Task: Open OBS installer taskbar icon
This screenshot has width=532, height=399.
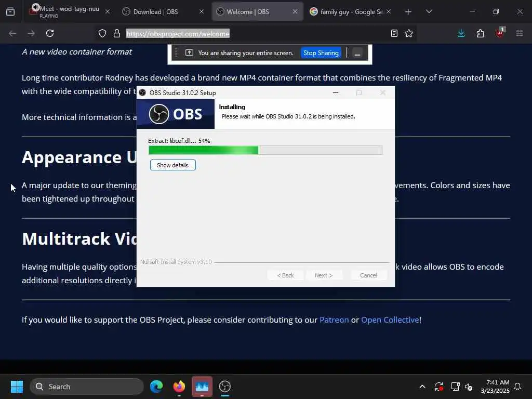Action: click(x=225, y=387)
